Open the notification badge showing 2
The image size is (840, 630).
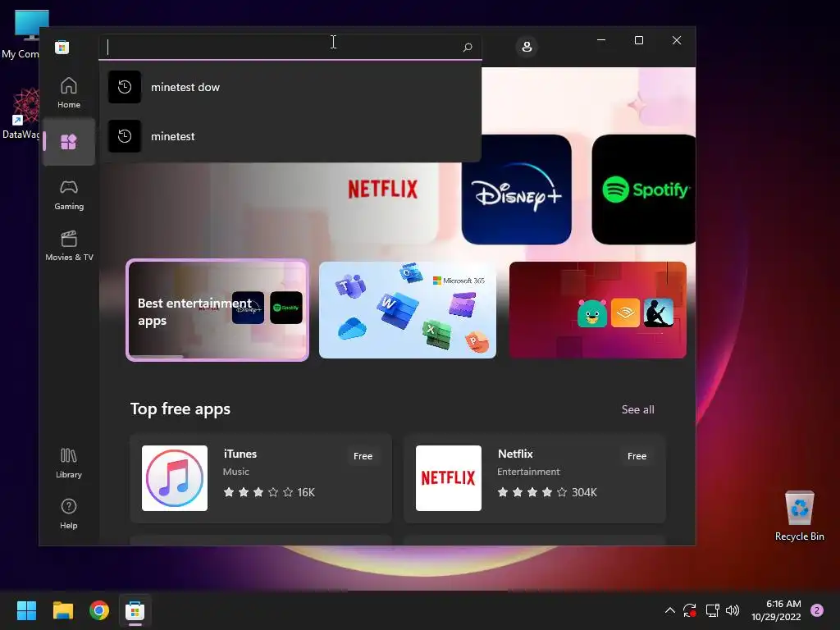pos(817,610)
